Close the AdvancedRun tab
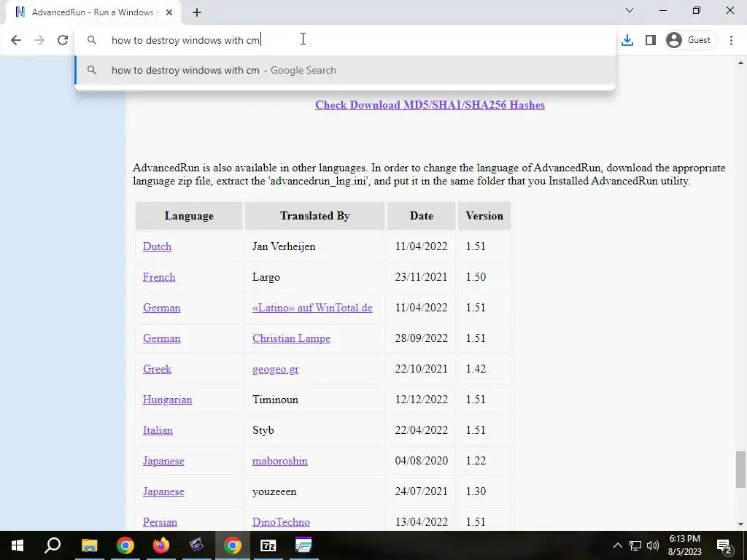Image resolution: width=747 pixels, height=560 pixels. [x=169, y=12]
